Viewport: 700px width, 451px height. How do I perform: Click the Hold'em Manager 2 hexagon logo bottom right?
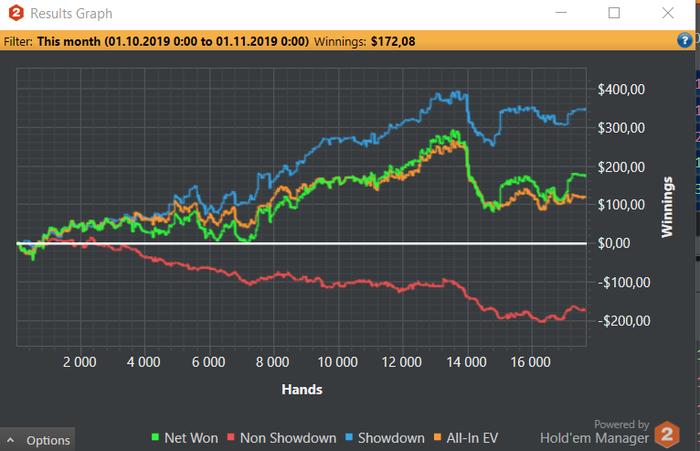[x=667, y=434]
